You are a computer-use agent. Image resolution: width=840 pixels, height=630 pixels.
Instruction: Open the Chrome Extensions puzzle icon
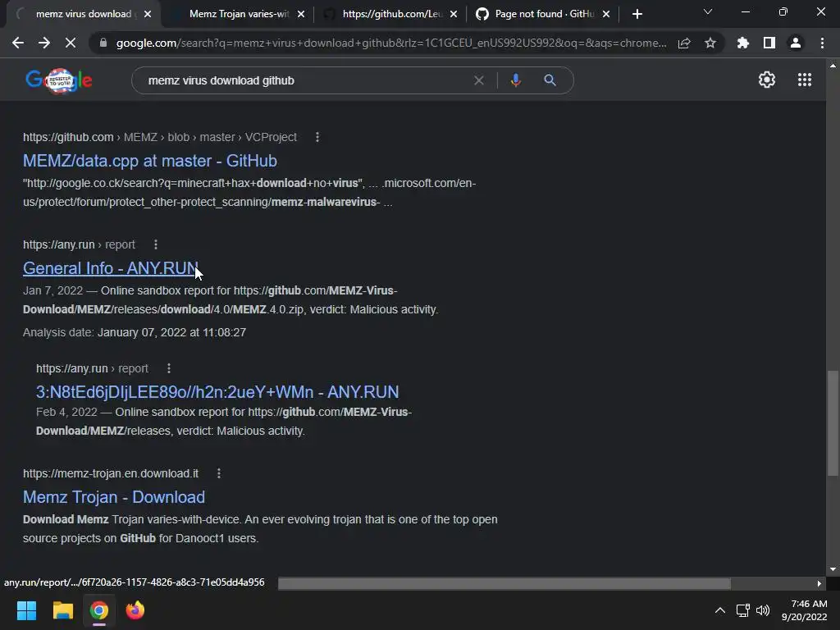[x=743, y=43]
